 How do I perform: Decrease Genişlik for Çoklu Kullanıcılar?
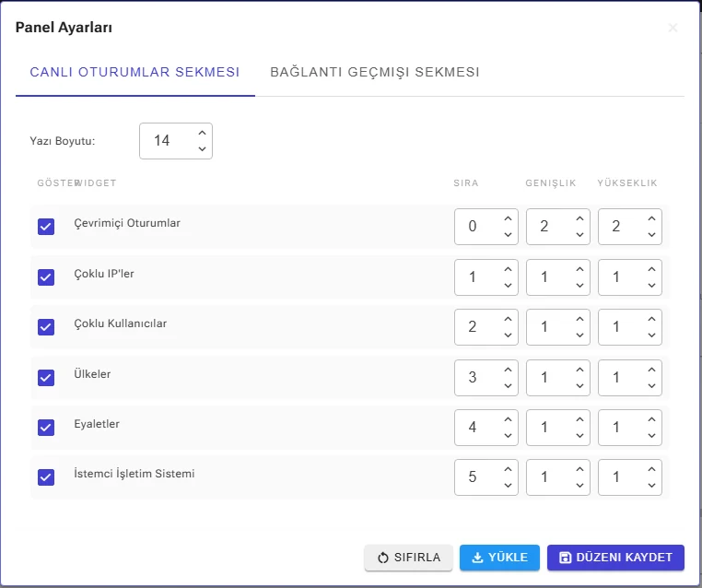coord(579,335)
